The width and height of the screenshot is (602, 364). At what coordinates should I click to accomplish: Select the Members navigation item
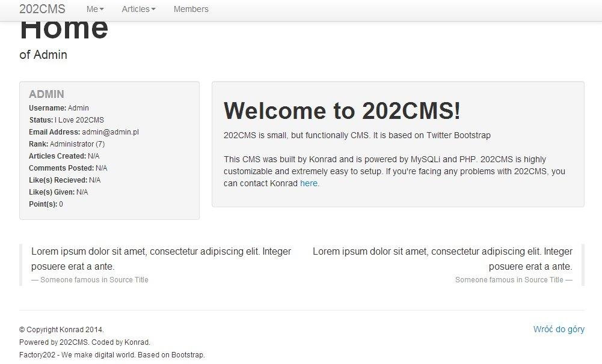[191, 9]
